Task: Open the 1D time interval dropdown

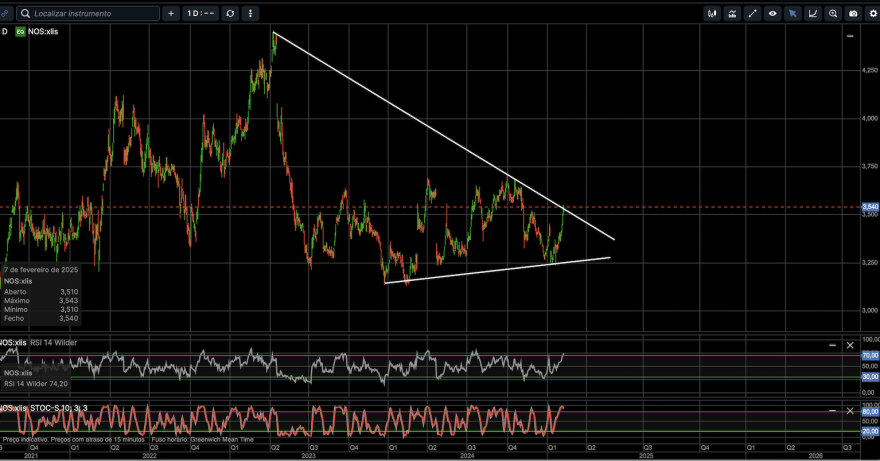Action: pos(200,13)
